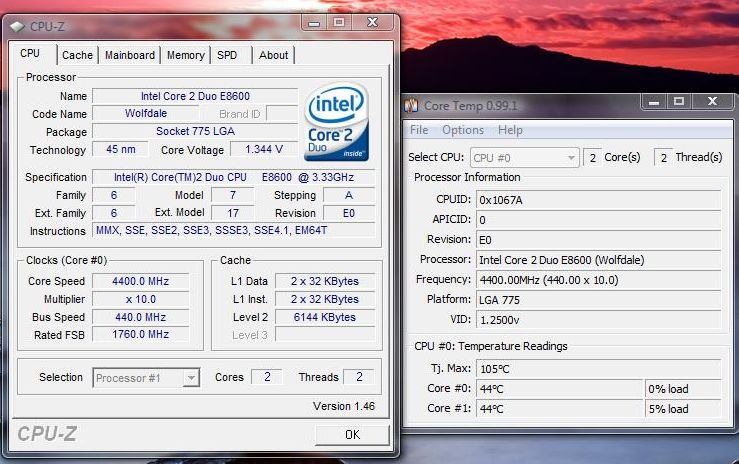The image size is (739, 464).
Task: Click the Bus Speed value '440.0 MHz'
Action: [x=140, y=317]
